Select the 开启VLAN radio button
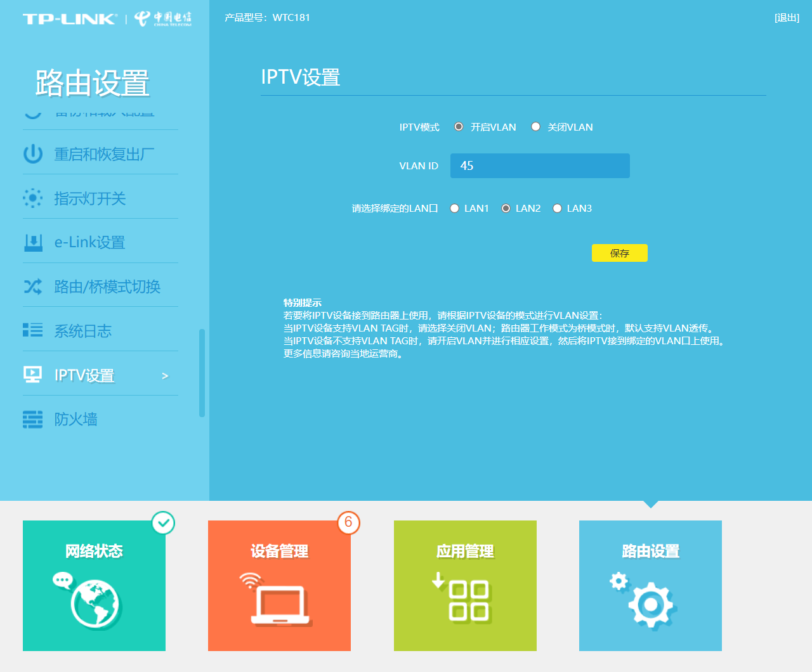Screen dimensions: 812x672 pos(459,127)
